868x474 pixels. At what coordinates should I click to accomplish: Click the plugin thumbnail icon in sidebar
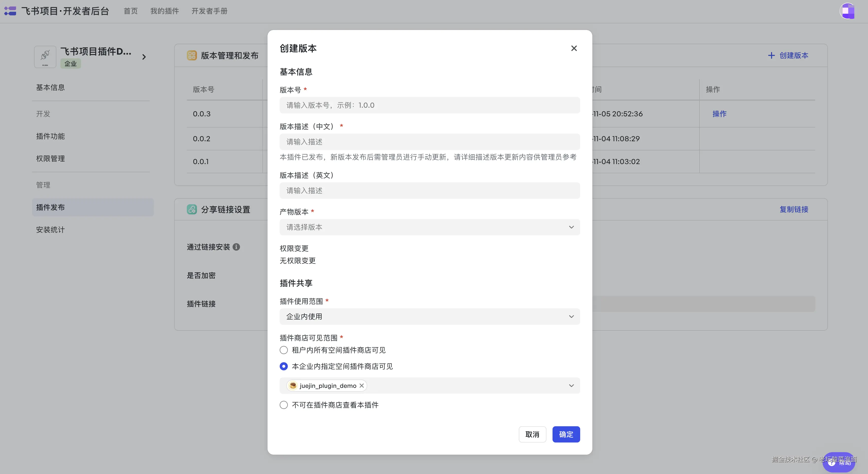(45, 57)
